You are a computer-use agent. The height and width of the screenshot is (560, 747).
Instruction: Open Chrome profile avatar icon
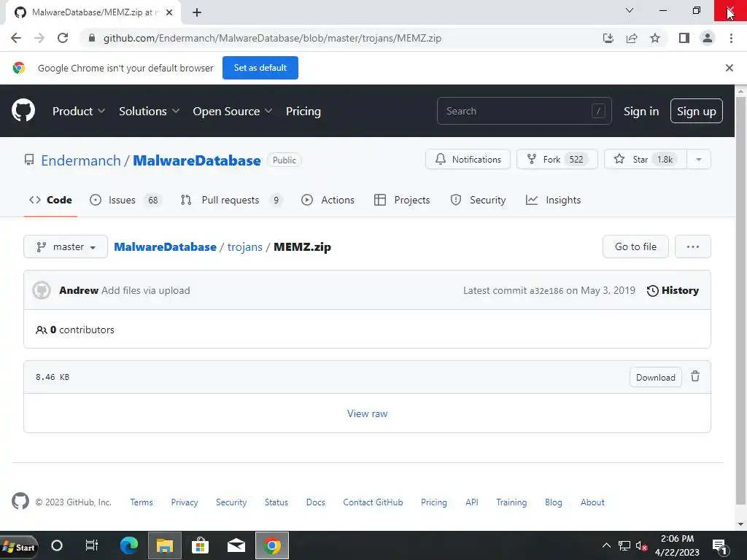coord(708,38)
